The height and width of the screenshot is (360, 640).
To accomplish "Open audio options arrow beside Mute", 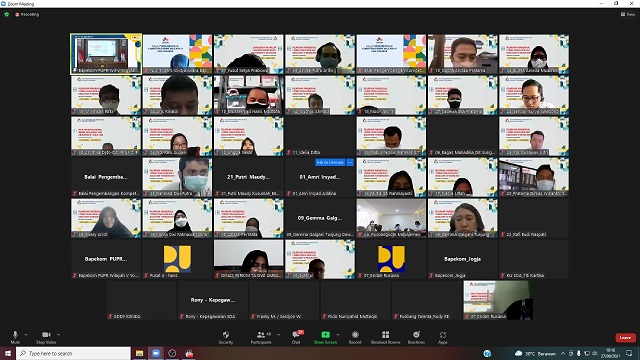I will click(26, 335).
